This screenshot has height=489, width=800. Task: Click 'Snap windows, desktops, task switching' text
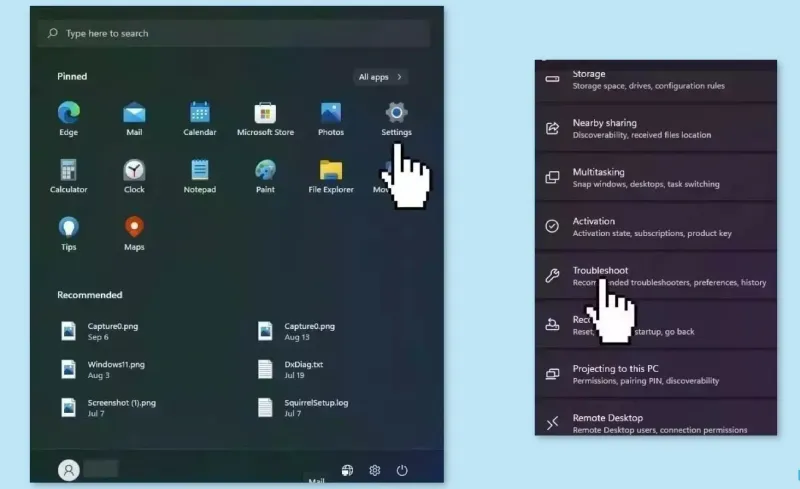[646, 184]
